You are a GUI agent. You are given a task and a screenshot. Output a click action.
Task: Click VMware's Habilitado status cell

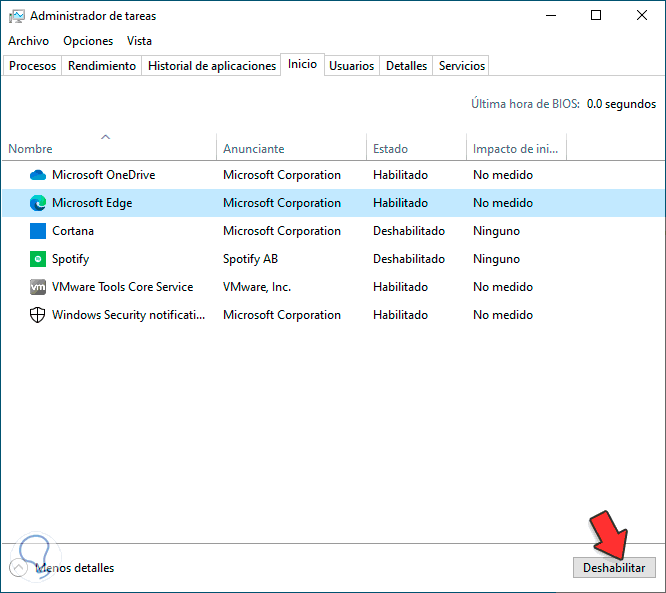(x=400, y=287)
